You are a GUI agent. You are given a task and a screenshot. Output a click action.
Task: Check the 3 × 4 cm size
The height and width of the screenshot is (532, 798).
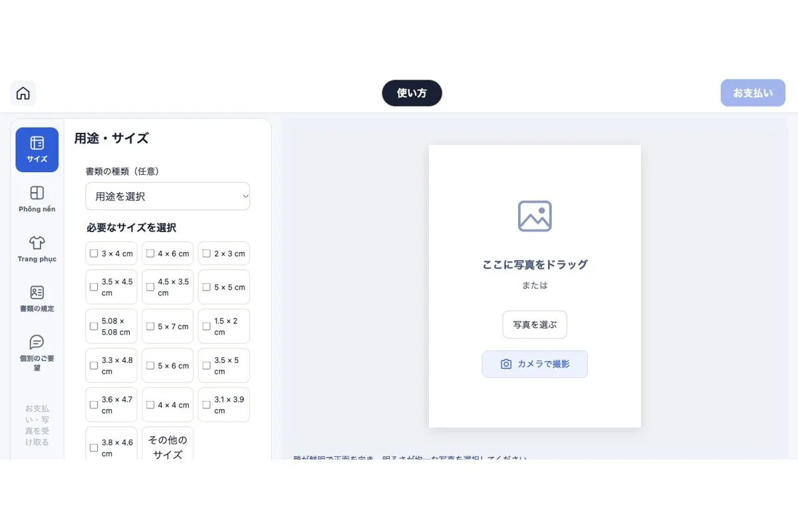(x=94, y=253)
